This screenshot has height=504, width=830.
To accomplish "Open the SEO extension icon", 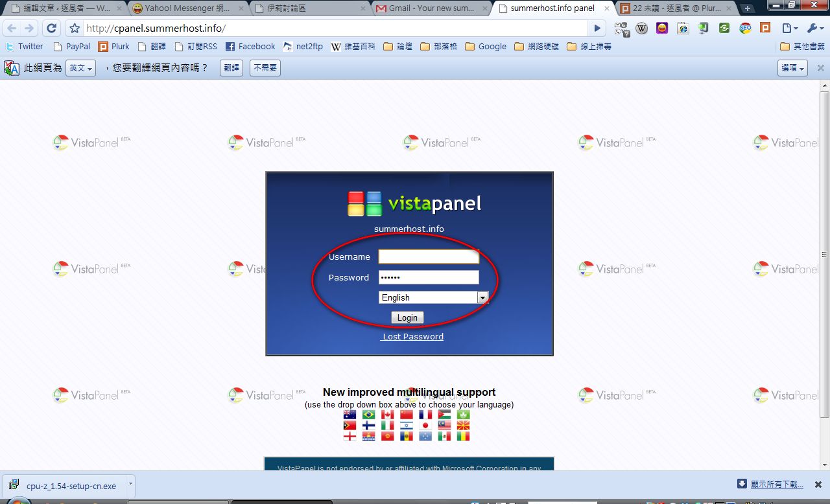I will (745, 29).
